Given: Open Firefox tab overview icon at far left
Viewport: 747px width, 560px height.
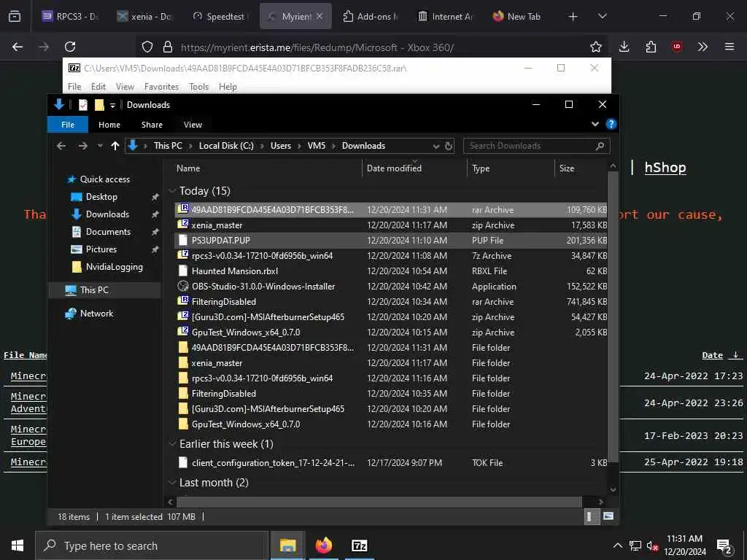Looking at the screenshot, I should 15,17.
